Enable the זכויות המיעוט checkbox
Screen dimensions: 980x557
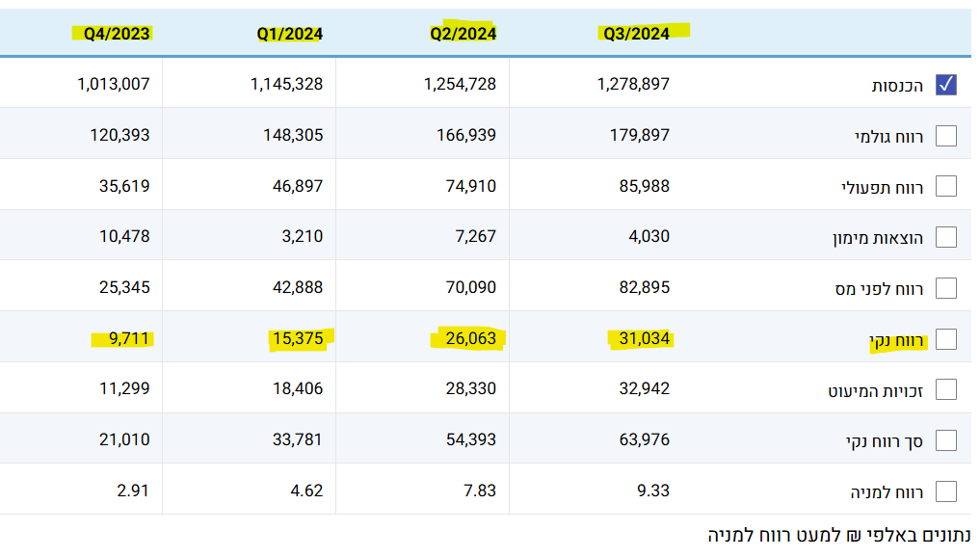(x=946, y=389)
